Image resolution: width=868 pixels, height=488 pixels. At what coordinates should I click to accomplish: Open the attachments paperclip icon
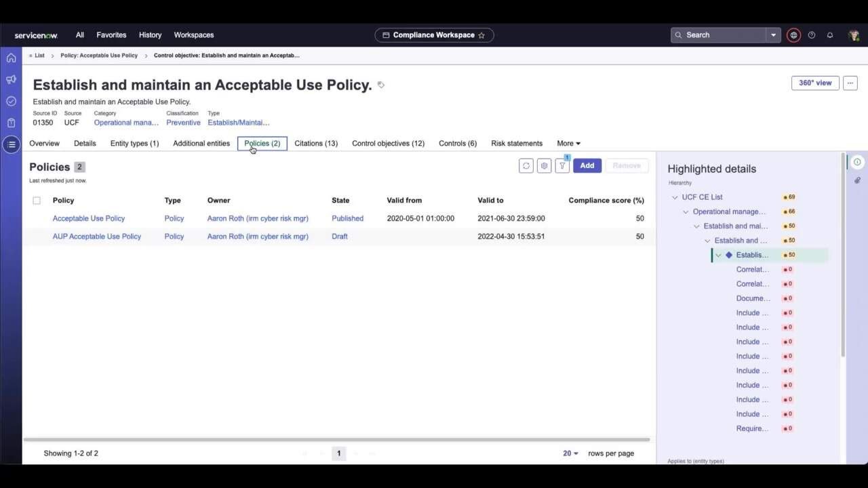(x=857, y=180)
